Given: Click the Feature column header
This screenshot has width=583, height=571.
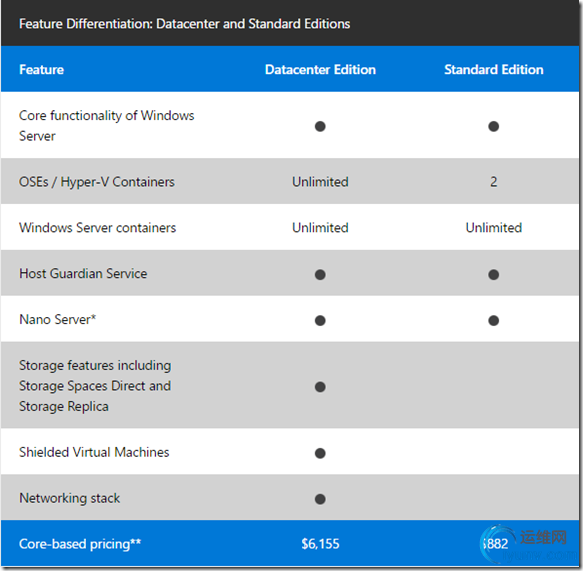Looking at the screenshot, I should click(41, 70).
